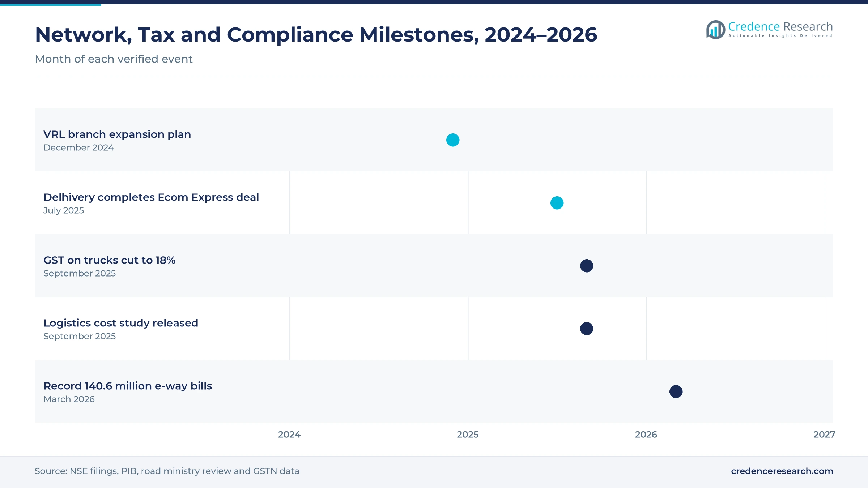Click the Credence Research logo icon
The width and height of the screenshot is (868, 488).
(x=715, y=30)
